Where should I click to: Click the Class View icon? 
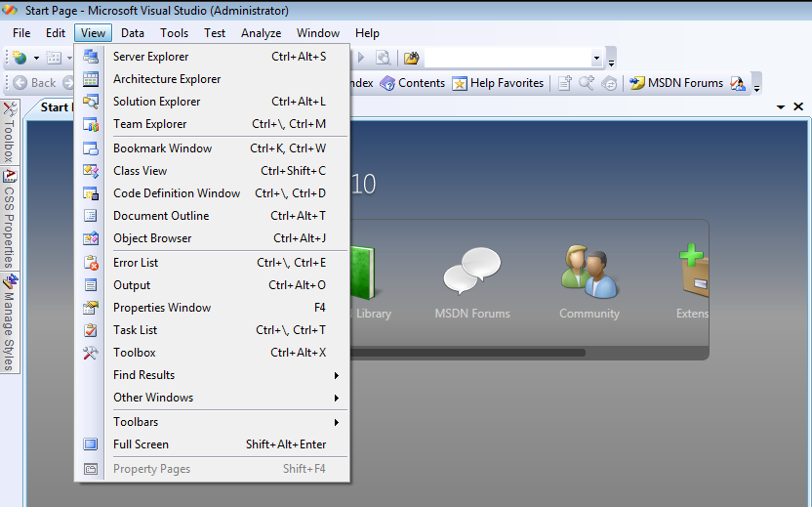(91, 171)
